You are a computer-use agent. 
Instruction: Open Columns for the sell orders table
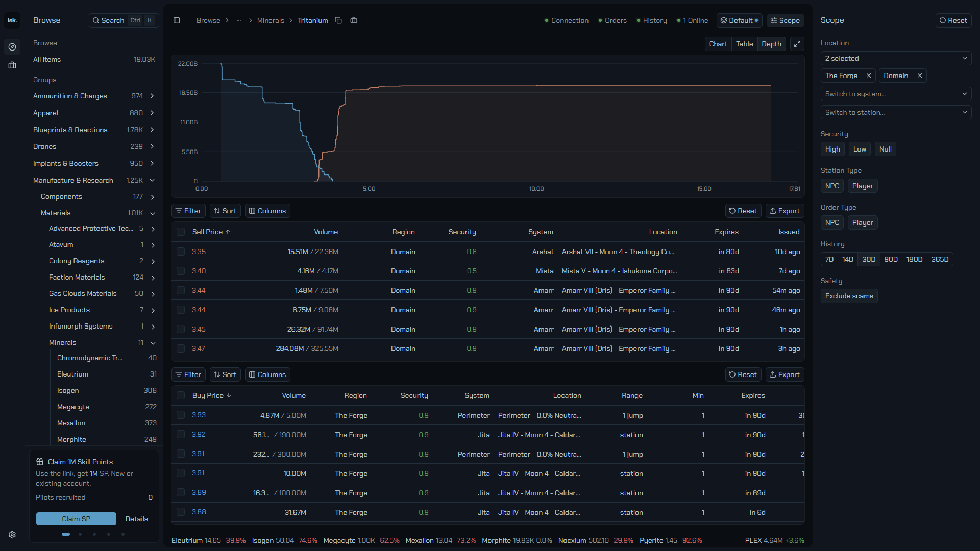[x=267, y=211]
